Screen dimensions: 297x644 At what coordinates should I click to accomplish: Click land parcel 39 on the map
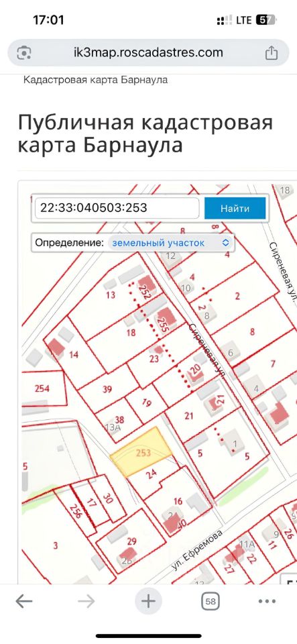point(107,389)
